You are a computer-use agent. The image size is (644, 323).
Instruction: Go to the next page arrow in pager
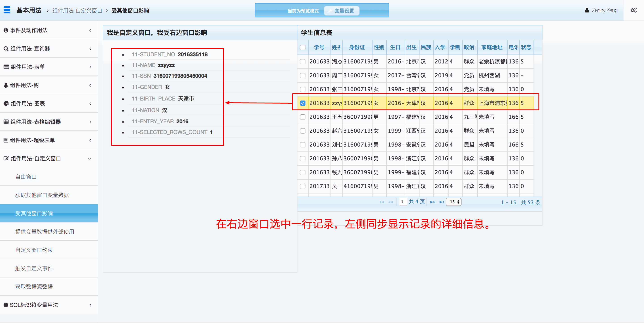(x=432, y=202)
